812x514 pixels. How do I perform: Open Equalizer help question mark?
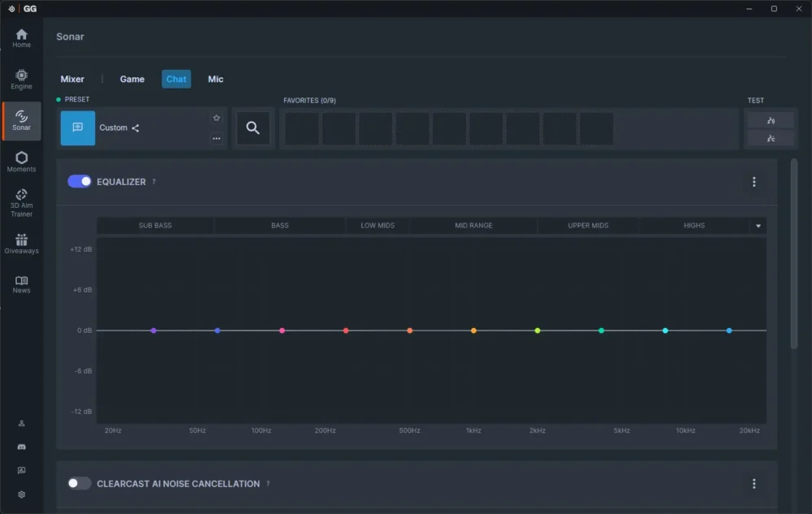click(153, 182)
